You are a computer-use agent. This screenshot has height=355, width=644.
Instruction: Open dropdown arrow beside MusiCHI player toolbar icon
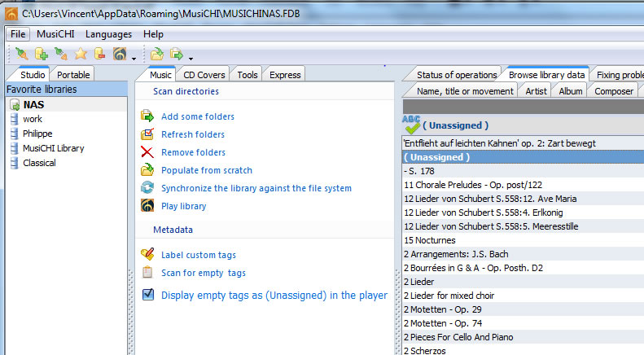point(134,58)
